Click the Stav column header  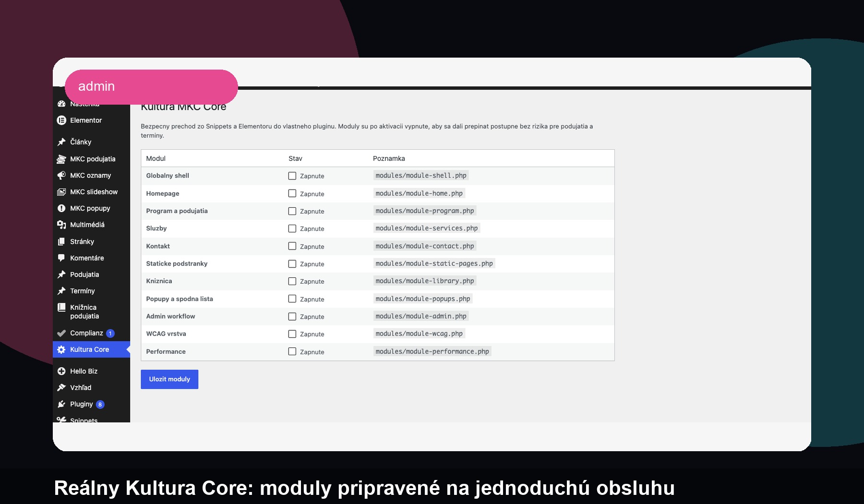[295, 158]
